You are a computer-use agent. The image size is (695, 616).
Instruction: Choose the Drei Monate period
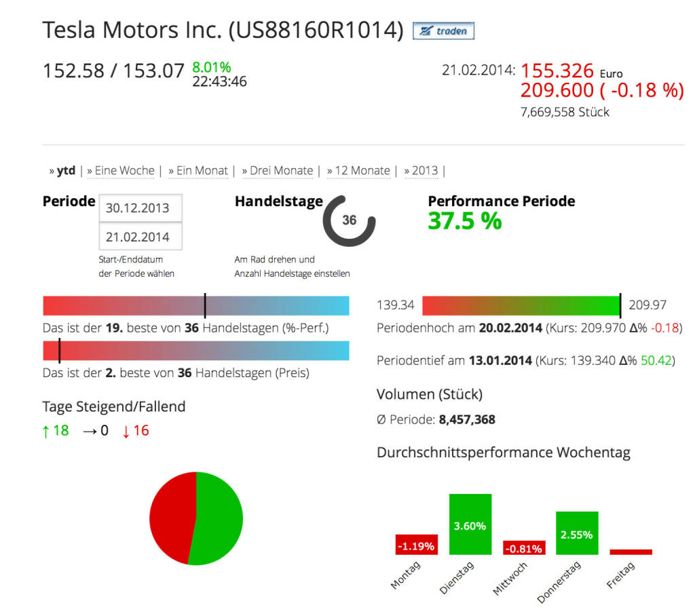281,171
